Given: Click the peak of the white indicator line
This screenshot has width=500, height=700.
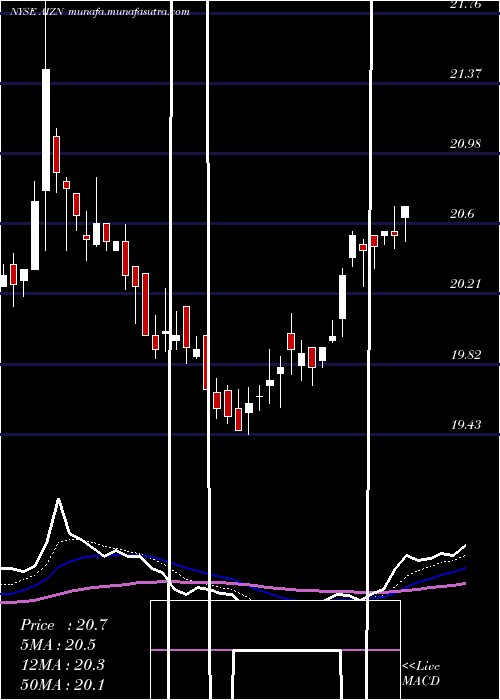Looking at the screenshot, I should [58, 499].
